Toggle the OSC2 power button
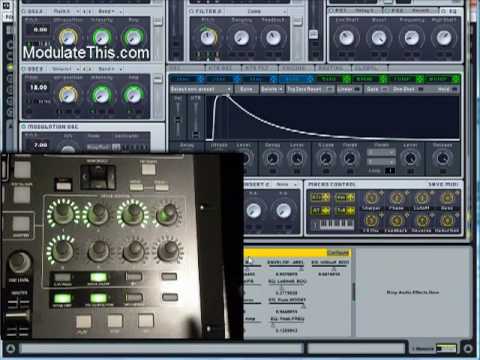 23,69
